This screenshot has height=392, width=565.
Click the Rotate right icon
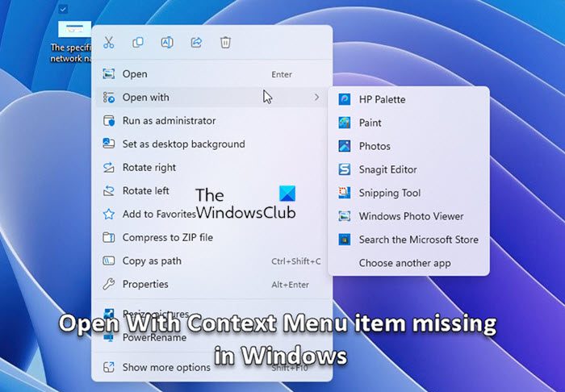pos(109,168)
